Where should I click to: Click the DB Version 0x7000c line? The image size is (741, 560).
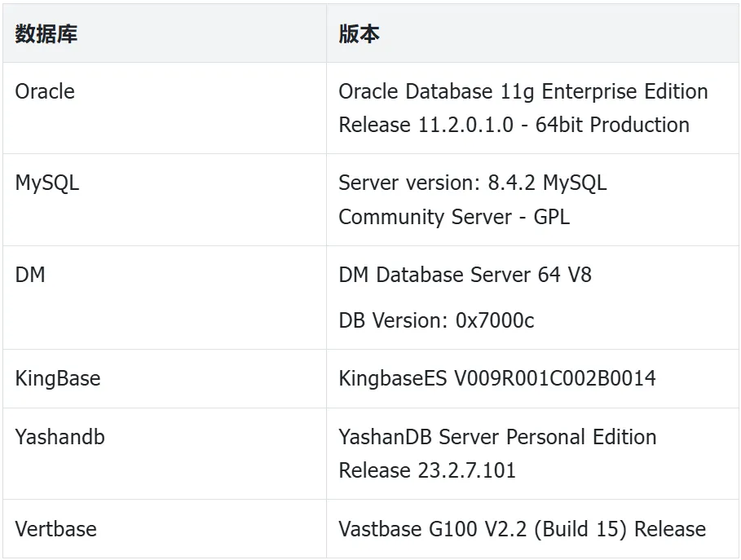coord(436,320)
